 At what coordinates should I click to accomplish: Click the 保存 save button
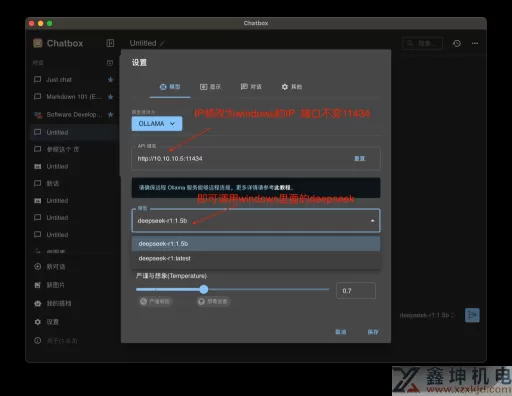point(373,332)
